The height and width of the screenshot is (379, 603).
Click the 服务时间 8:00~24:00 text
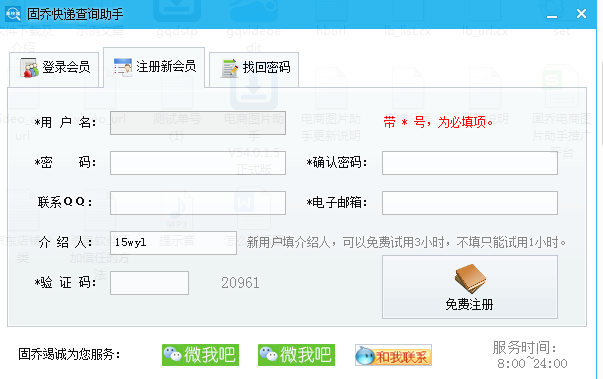click(x=531, y=355)
